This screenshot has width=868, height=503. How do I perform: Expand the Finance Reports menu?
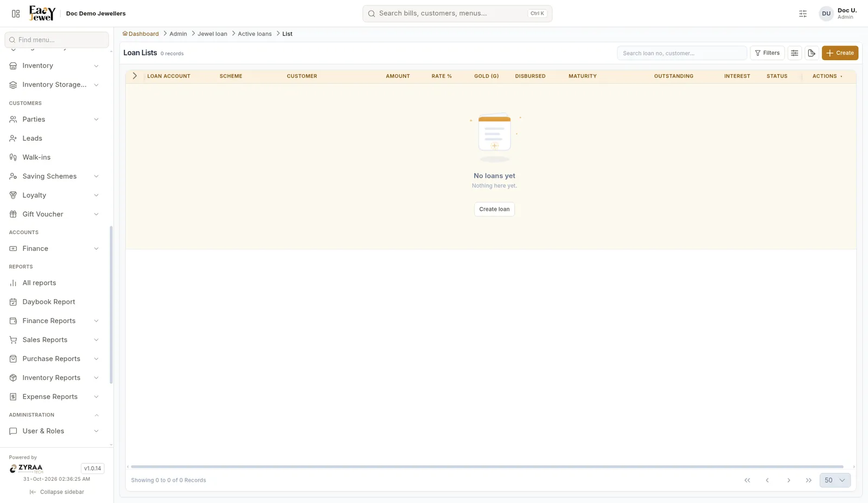(54, 321)
